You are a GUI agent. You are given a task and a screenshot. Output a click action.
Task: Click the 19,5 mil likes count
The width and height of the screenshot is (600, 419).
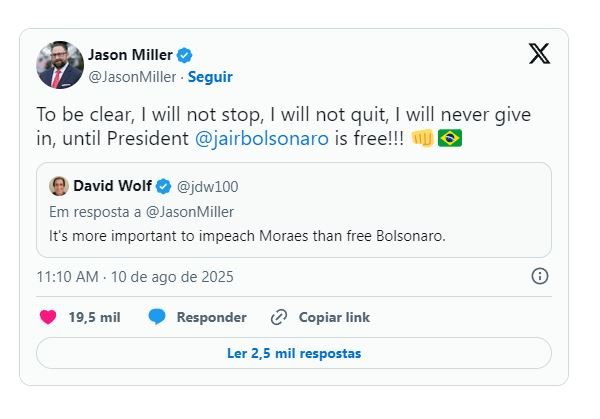[94, 317]
